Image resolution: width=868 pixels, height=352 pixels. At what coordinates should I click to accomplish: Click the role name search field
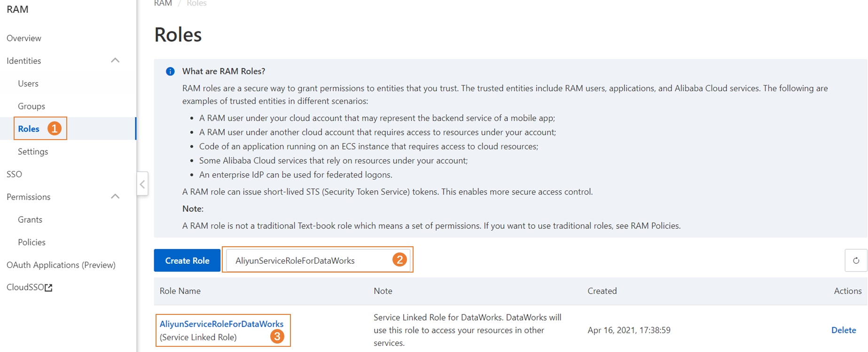pyautogui.click(x=318, y=260)
